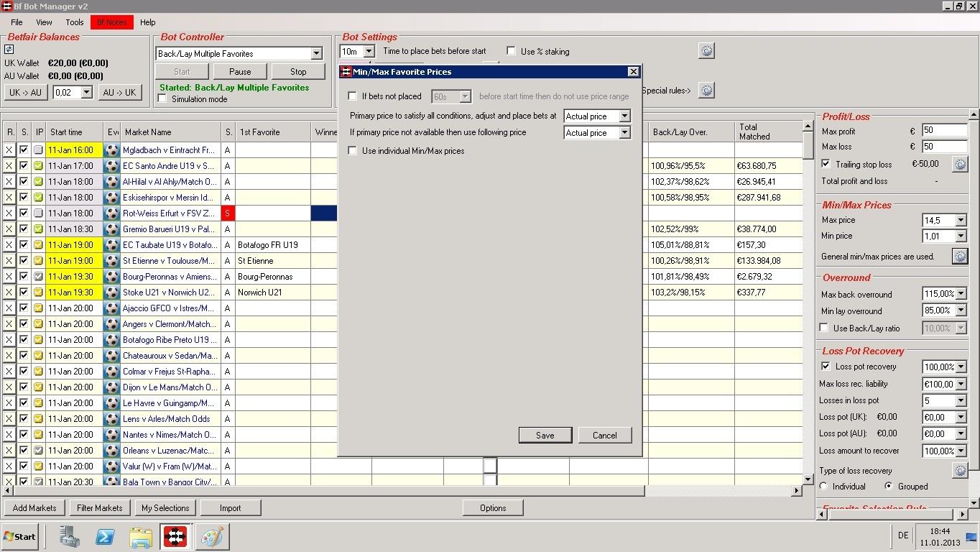The width and height of the screenshot is (980, 552).
Task: Open the 10m time dropdown
Action: pos(369,52)
